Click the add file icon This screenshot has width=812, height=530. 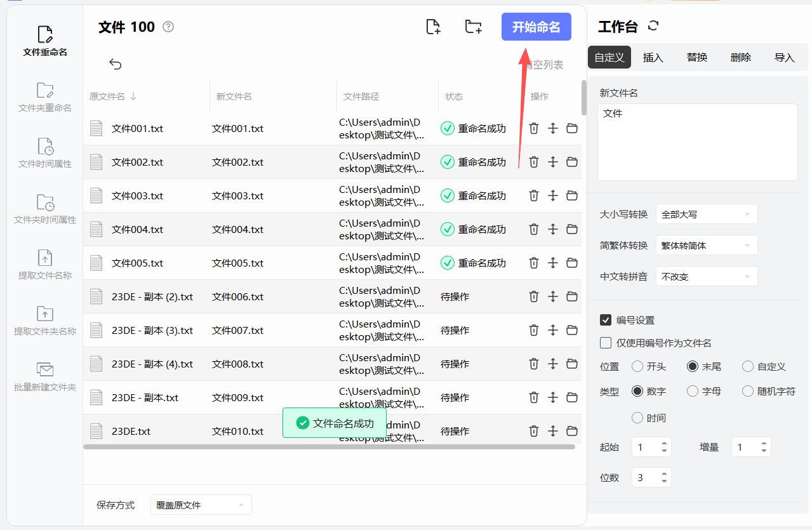click(x=433, y=27)
